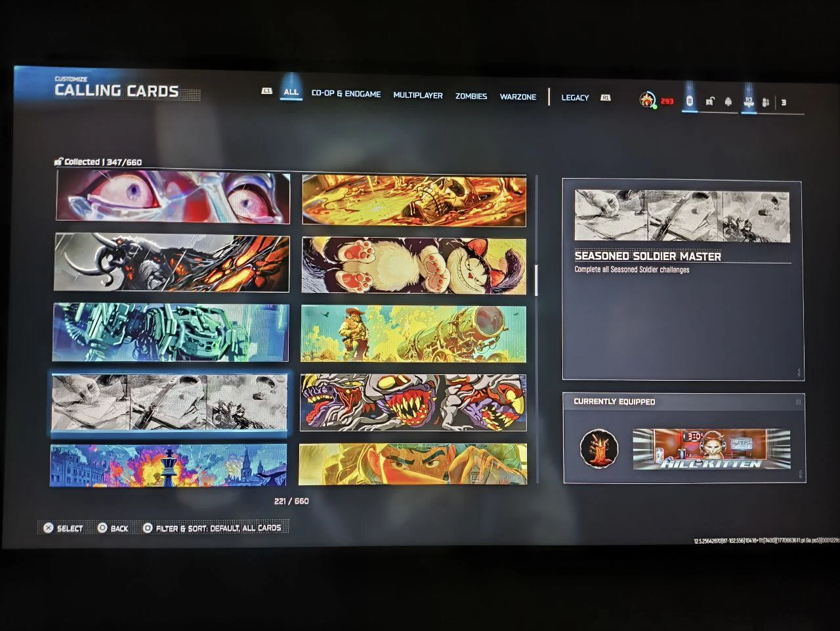Click the CALLING CARDS page title
The height and width of the screenshot is (631, 840).
pyautogui.click(x=117, y=91)
